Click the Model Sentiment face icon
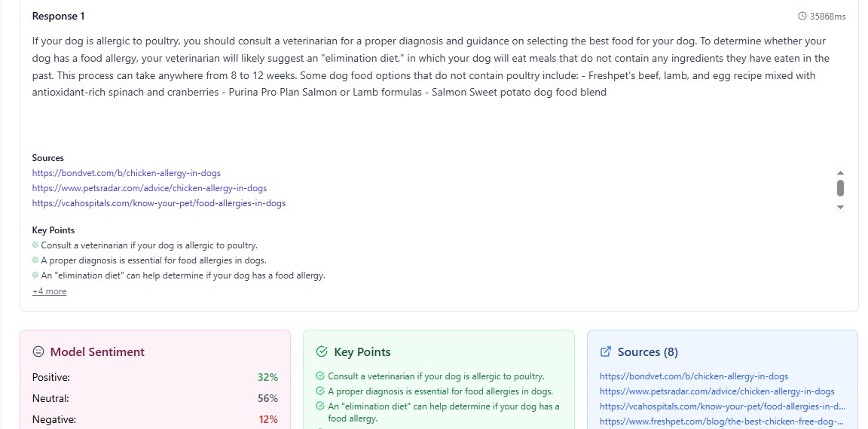The width and height of the screenshot is (868, 429). (x=38, y=351)
